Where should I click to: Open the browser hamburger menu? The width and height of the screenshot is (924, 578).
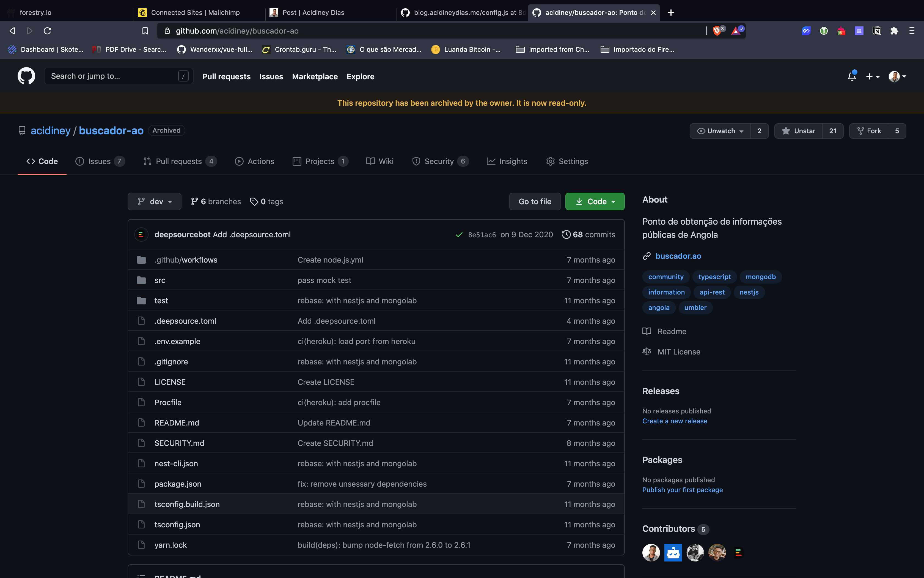point(912,31)
